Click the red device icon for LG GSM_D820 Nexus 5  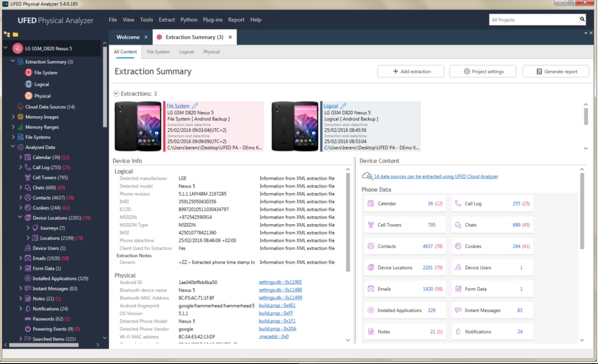(17, 48)
